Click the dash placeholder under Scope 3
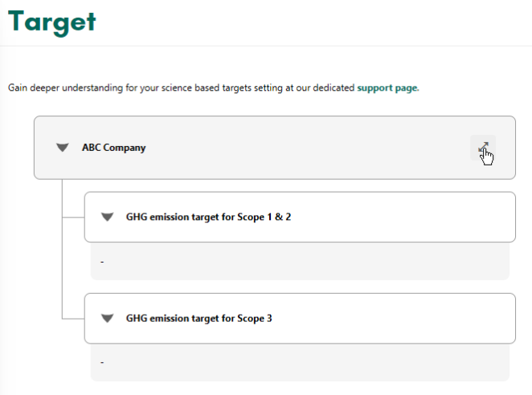 [102, 362]
